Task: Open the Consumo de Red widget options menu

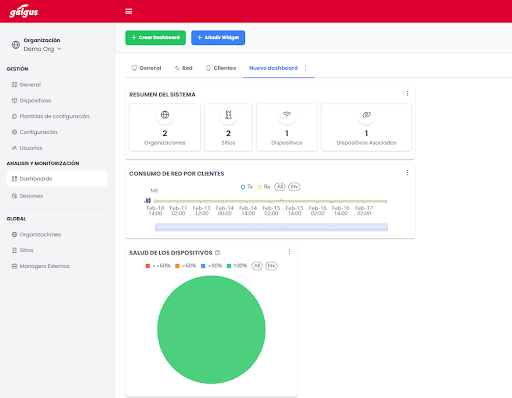Action: [x=407, y=173]
